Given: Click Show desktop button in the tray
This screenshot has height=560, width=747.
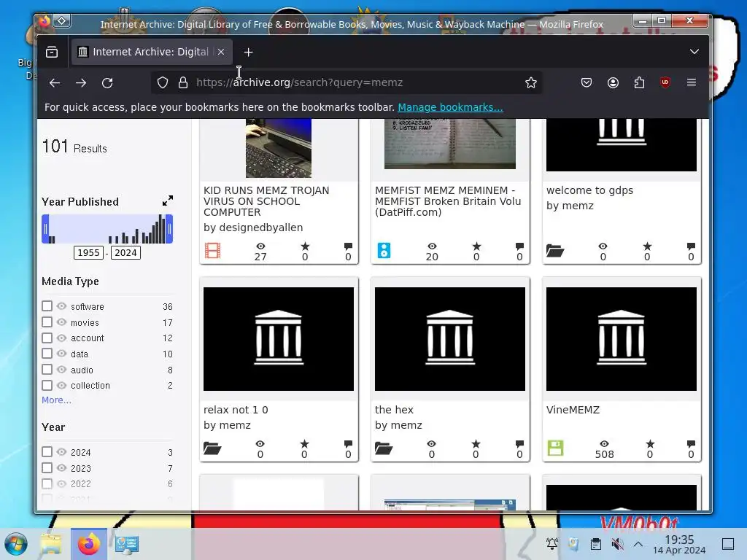Looking at the screenshot, I should point(727,544).
